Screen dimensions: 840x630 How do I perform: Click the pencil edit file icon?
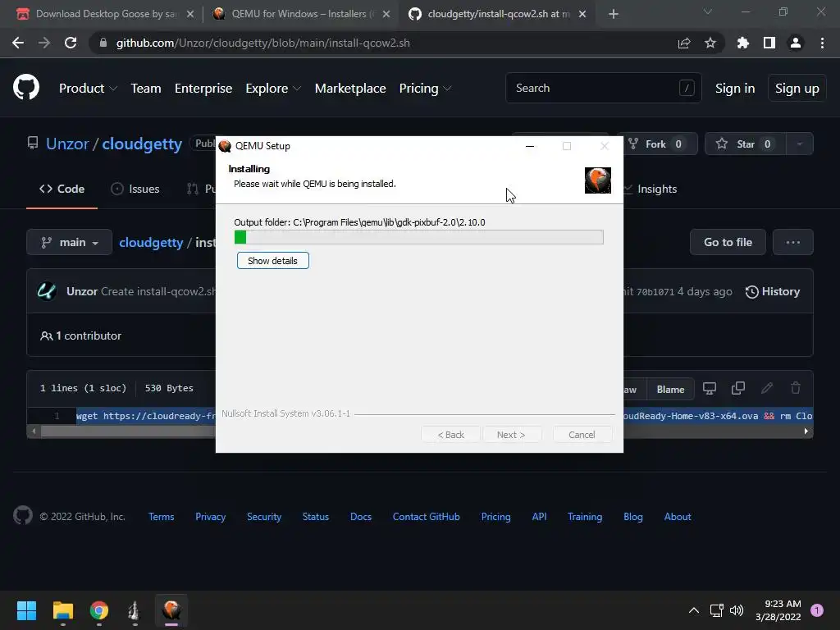point(767,388)
